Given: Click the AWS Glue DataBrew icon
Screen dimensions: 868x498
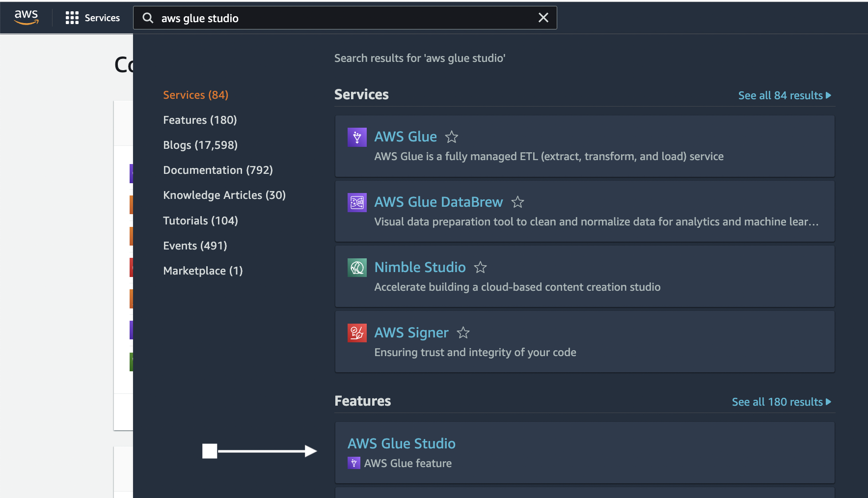Looking at the screenshot, I should tap(357, 202).
